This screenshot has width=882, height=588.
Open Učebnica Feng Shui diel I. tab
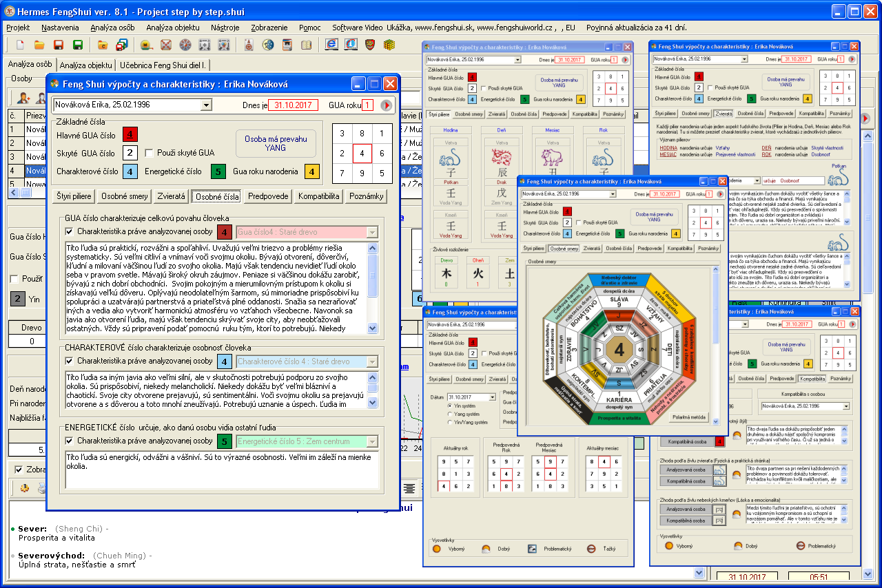[164, 65]
